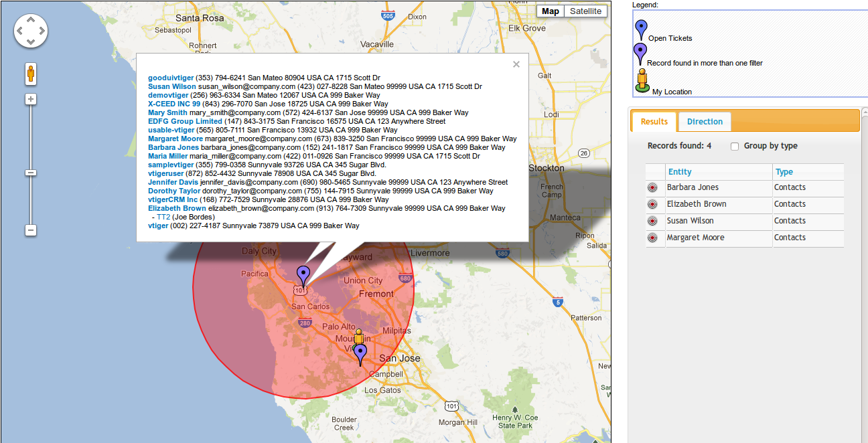This screenshot has width=868, height=443.
Task: Sort results by Entity column header
Action: 680,172
